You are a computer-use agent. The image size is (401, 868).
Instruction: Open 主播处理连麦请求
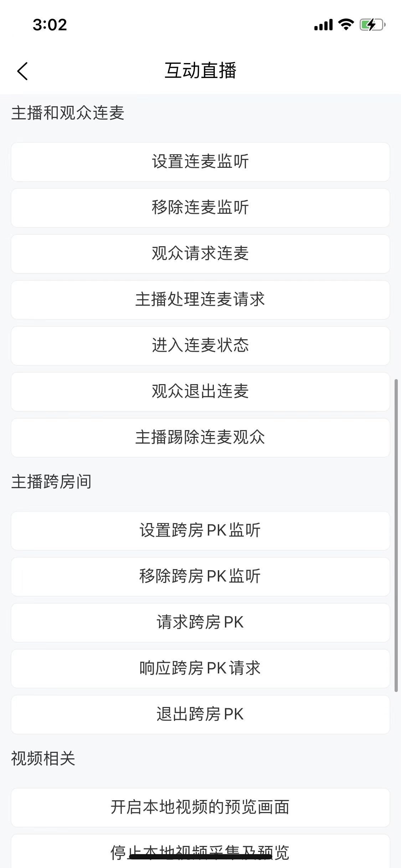[200, 300]
